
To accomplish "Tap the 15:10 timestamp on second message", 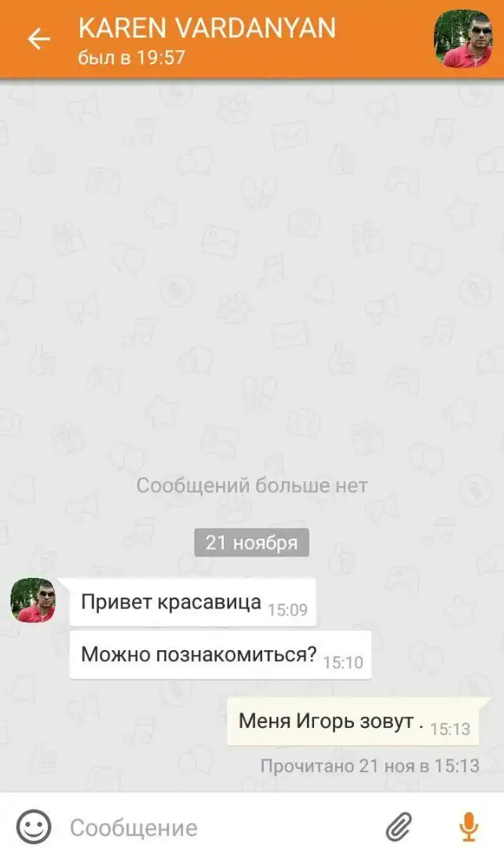I will point(343,663).
